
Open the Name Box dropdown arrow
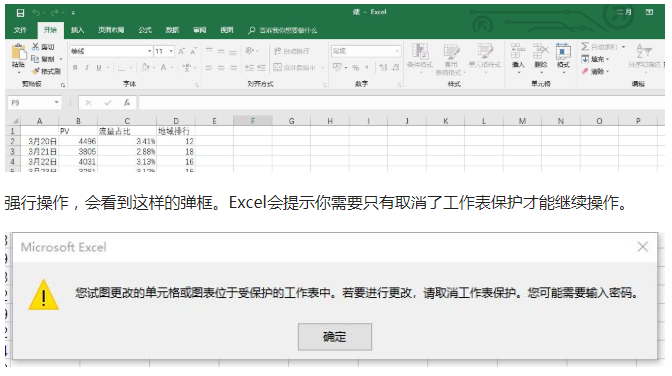point(56,102)
